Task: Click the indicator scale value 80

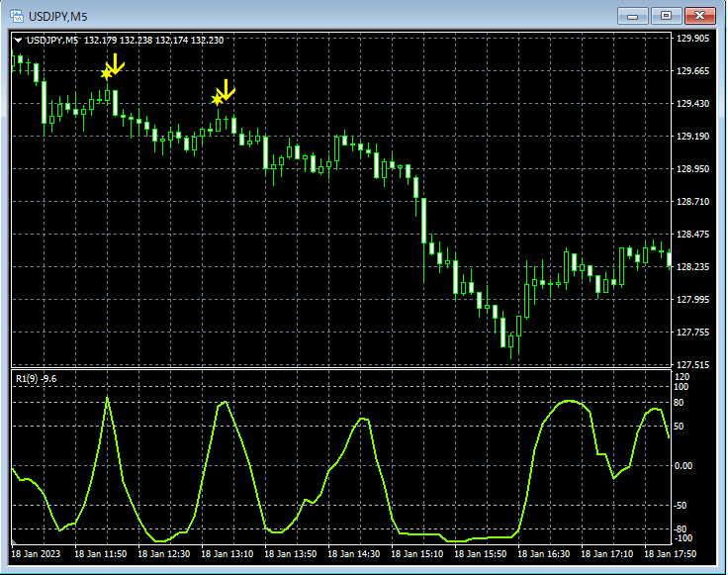Action: coord(679,403)
